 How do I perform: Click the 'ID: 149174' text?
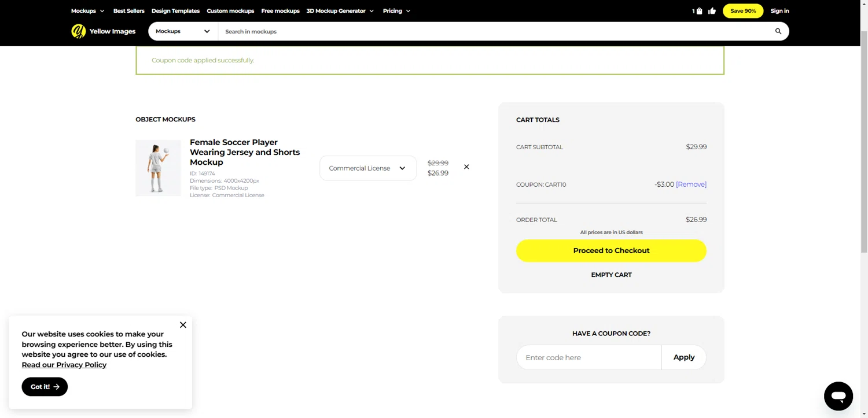coord(203,173)
